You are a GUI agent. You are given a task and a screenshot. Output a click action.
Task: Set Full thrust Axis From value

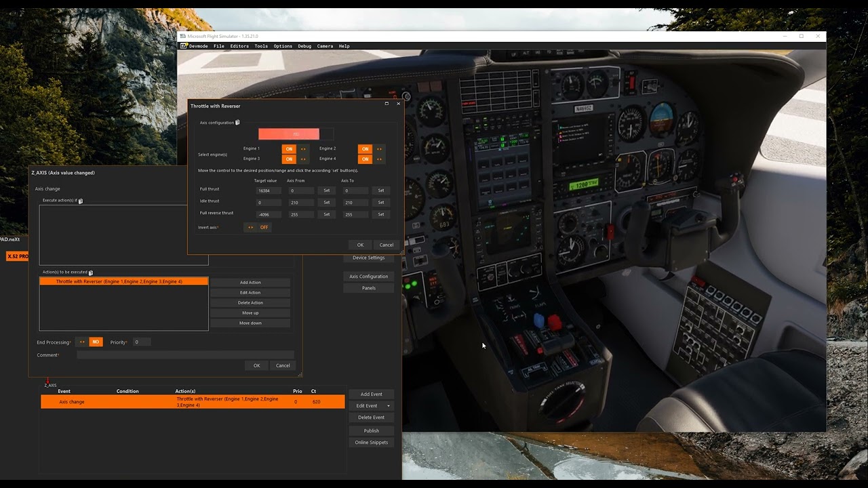327,190
